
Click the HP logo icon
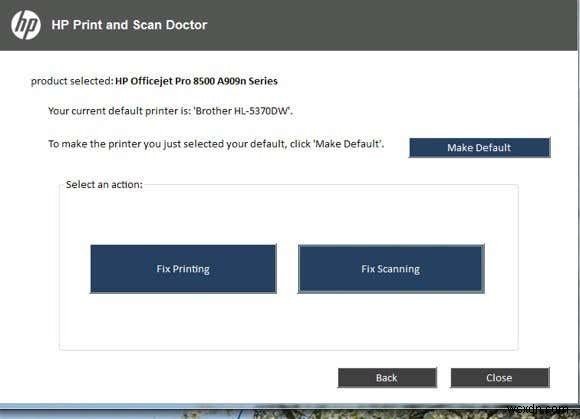pyautogui.click(x=26, y=24)
